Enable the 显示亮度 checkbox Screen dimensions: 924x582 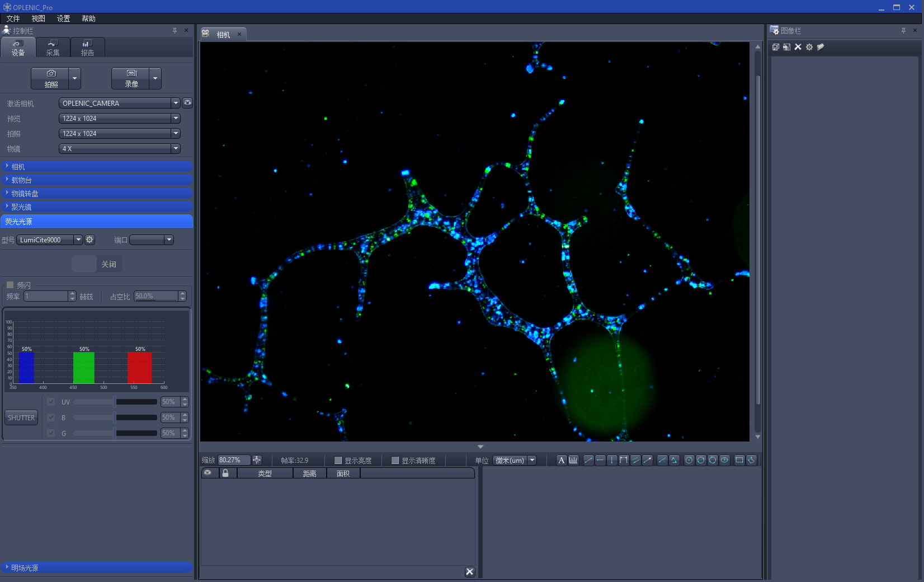[x=338, y=461]
